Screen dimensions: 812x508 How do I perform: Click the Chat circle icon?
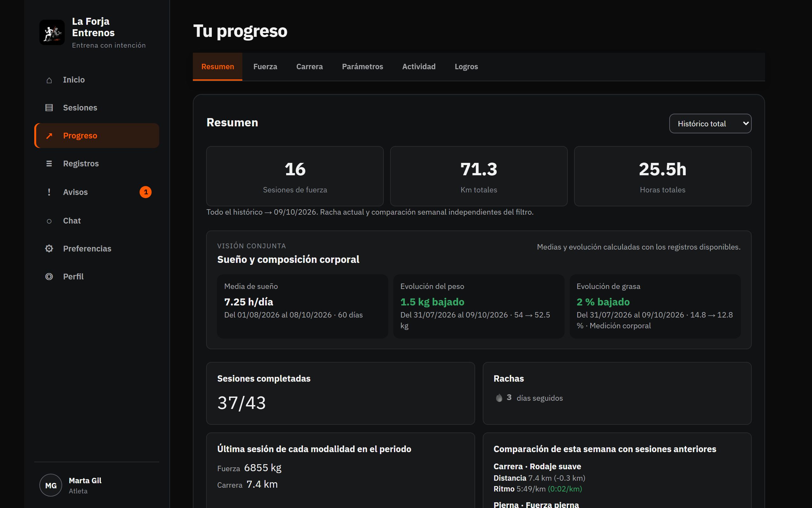tap(49, 221)
